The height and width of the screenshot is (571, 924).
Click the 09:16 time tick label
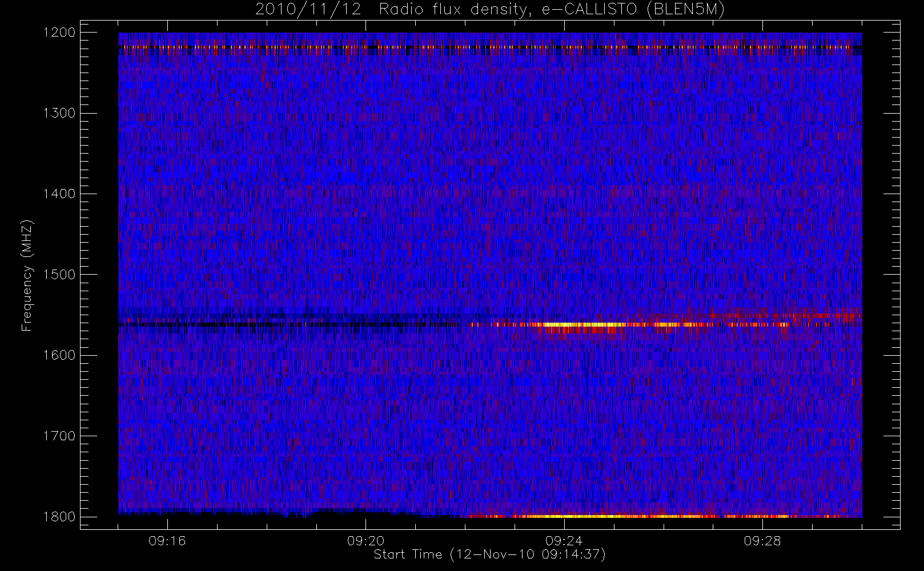[167, 541]
